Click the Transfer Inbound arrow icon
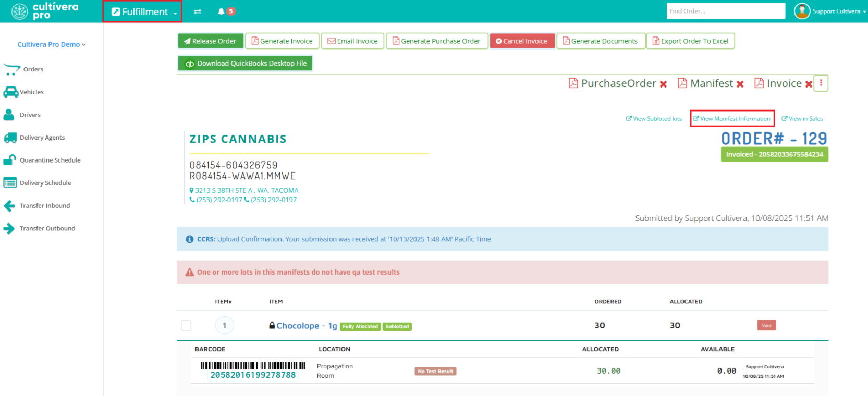This screenshot has width=868, height=396. (9, 206)
